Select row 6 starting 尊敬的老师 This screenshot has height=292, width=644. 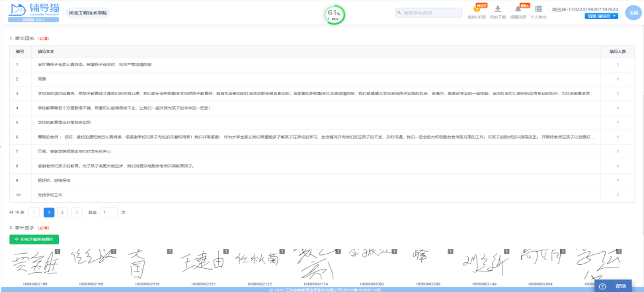pyautogui.click(x=316, y=137)
